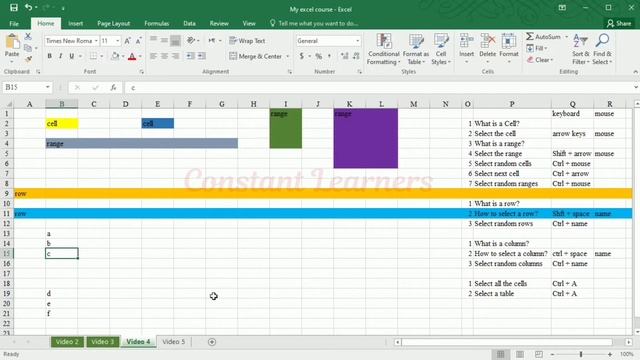Open the General number format dropdown
The image size is (640, 360).
pos(358,41)
